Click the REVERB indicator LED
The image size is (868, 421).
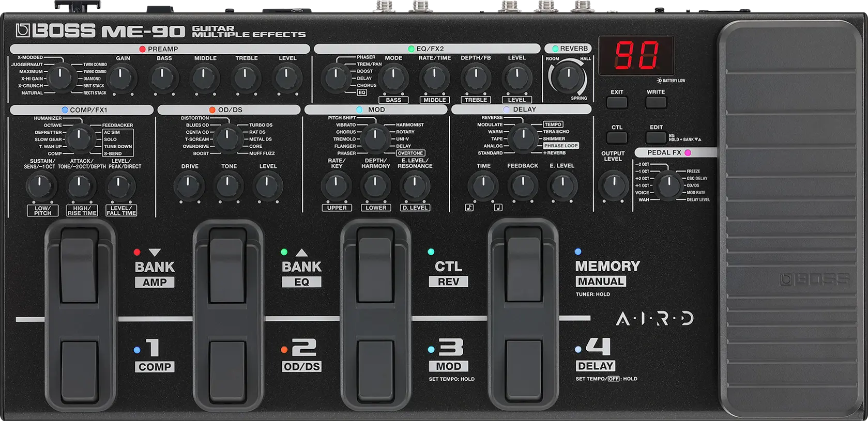point(555,49)
